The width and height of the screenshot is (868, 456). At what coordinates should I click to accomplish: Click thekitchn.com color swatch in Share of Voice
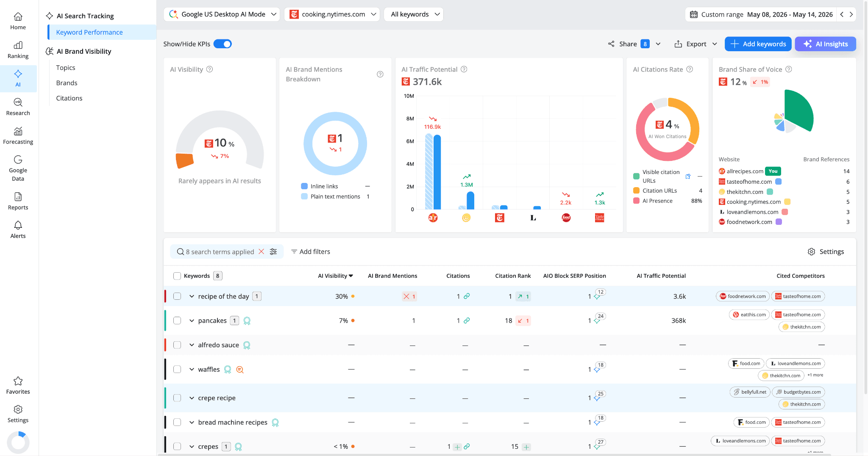(x=770, y=192)
